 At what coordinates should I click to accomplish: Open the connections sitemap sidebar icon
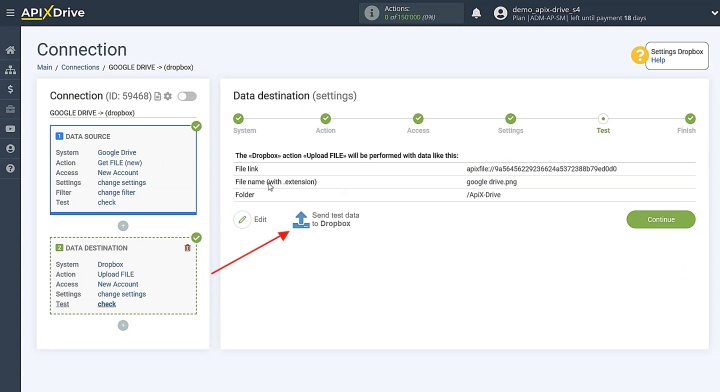[x=10, y=70]
